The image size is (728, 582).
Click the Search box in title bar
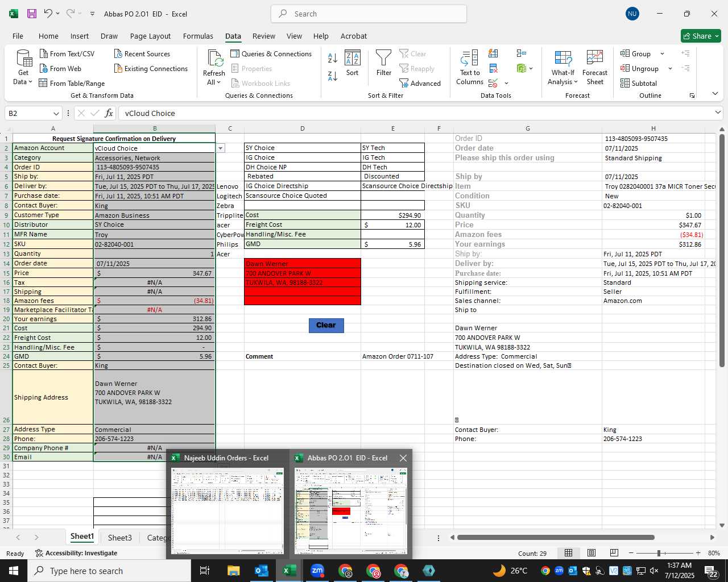click(x=369, y=14)
